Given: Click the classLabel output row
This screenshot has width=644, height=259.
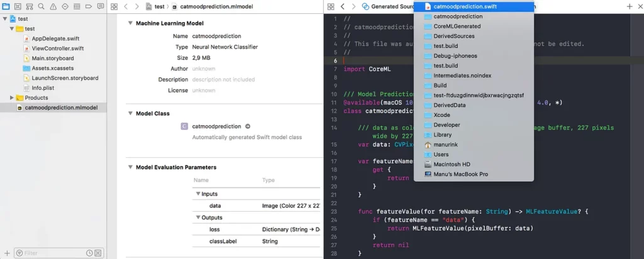Looking at the screenshot, I should point(256,241).
